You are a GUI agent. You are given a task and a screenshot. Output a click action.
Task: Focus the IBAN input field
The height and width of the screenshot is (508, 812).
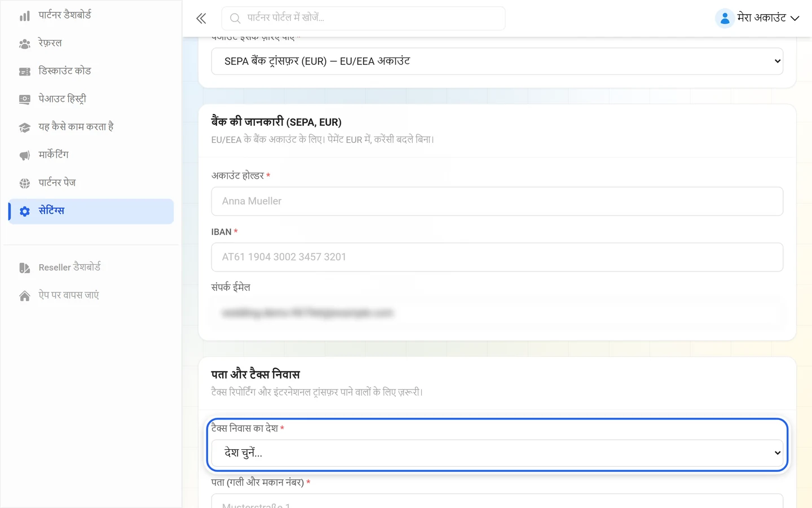497,257
